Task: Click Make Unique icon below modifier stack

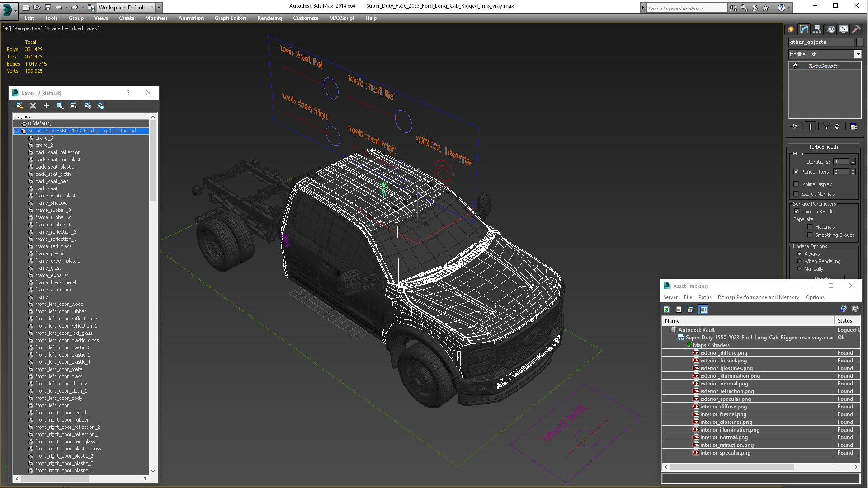Action: coord(826,127)
